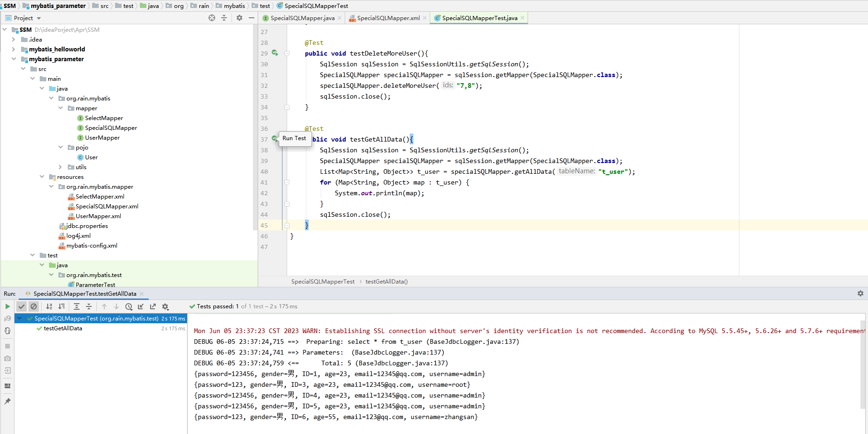Sort test results alphabetically
Image resolution: width=868 pixels, height=434 pixels.
tap(49, 306)
